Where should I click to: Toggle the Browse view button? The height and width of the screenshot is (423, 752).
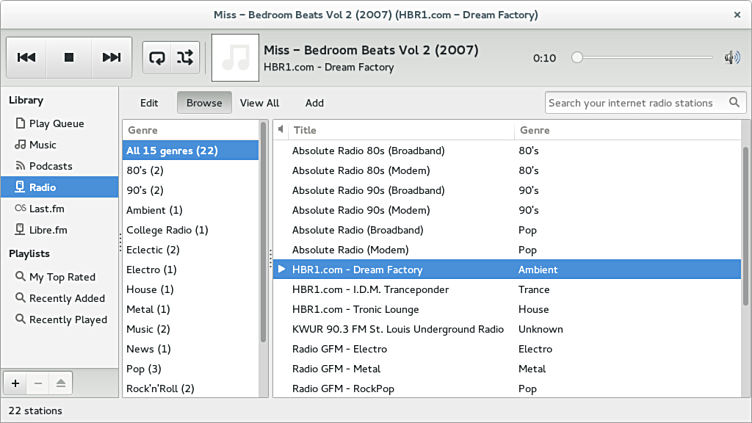204,103
